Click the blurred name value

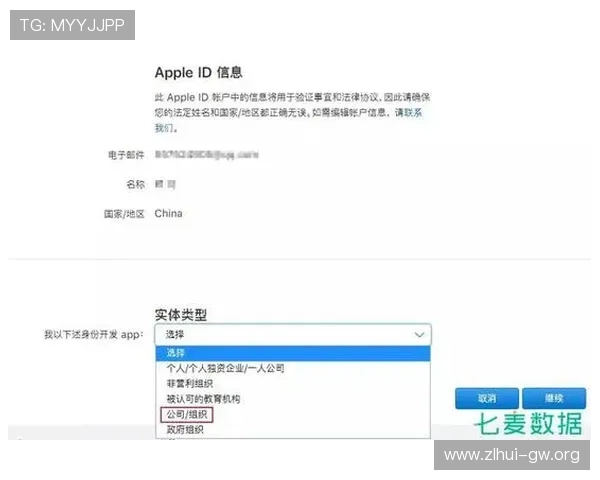165,184
